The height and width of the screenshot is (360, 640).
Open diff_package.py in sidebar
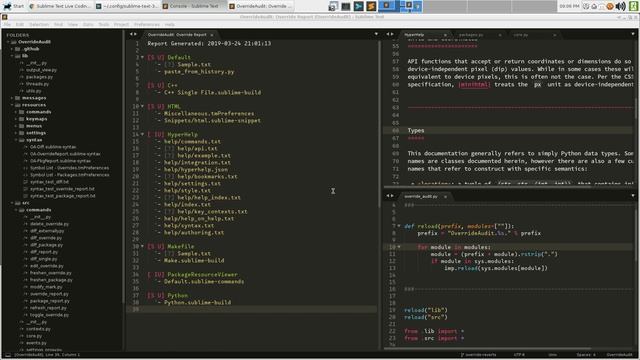point(46,245)
